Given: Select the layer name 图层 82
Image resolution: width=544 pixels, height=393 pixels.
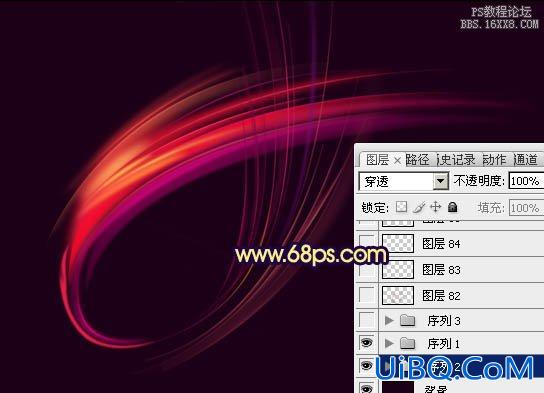Looking at the screenshot, I should click(441, 296).
